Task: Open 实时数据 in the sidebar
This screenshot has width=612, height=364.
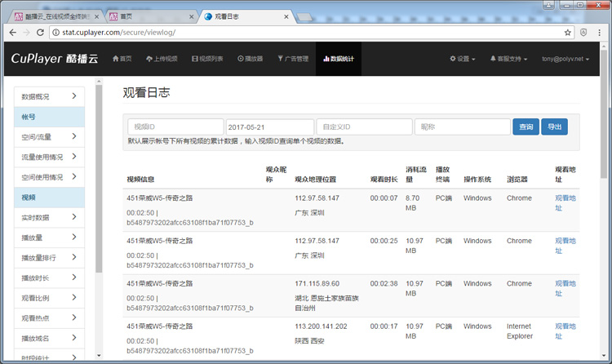Action: pos(49,218)
